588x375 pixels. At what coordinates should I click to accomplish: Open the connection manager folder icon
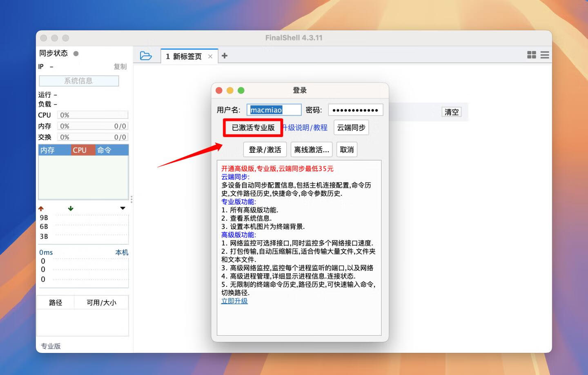pos(146,56)
